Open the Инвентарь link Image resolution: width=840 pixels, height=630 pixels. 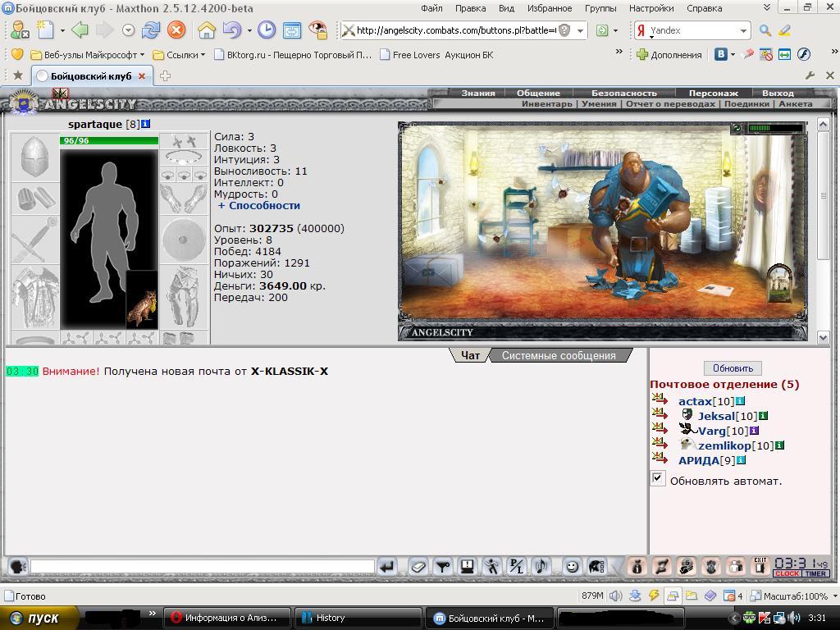[x=547, y=104]
